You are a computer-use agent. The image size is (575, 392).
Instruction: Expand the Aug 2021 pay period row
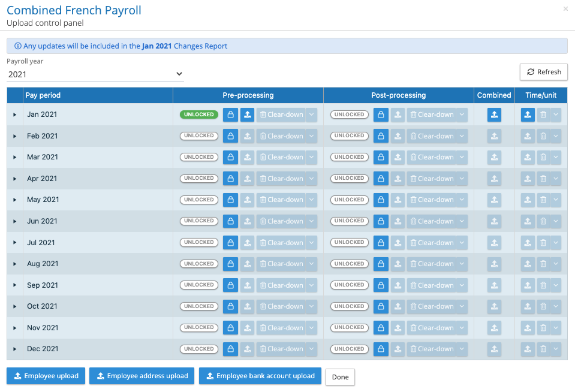pos(15,264)
